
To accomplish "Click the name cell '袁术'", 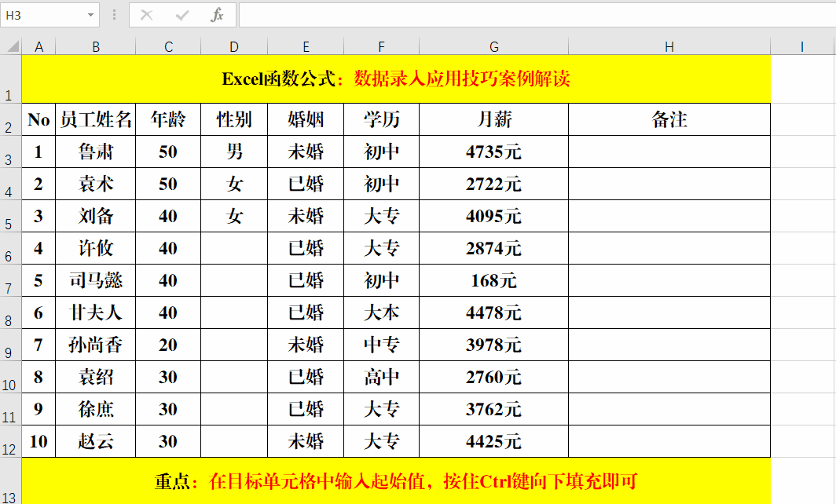I will click(96, 184).
